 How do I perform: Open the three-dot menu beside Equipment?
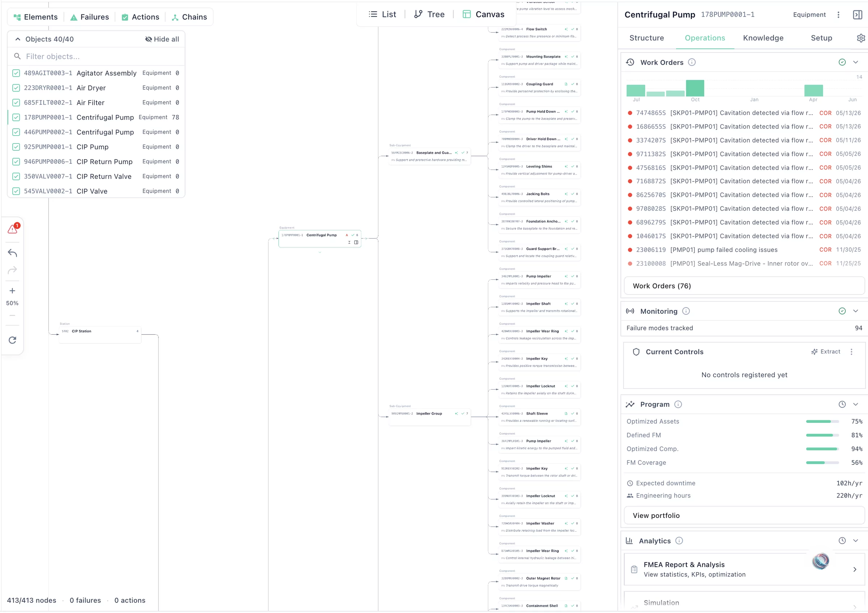pos(838,15)
